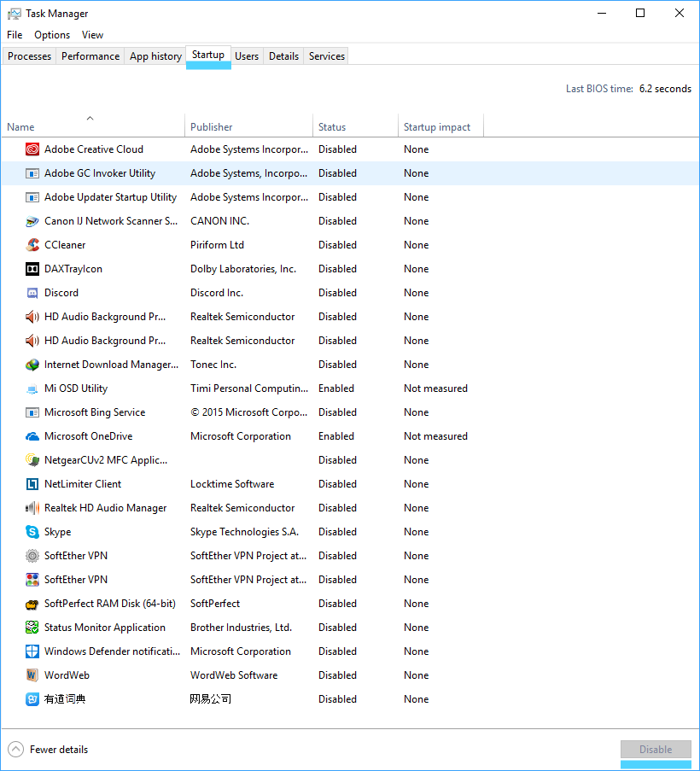Select the SoftPerfect RAM Disk (64-bit) name
The image size is (700, 771).
click(x=110, y=604)
